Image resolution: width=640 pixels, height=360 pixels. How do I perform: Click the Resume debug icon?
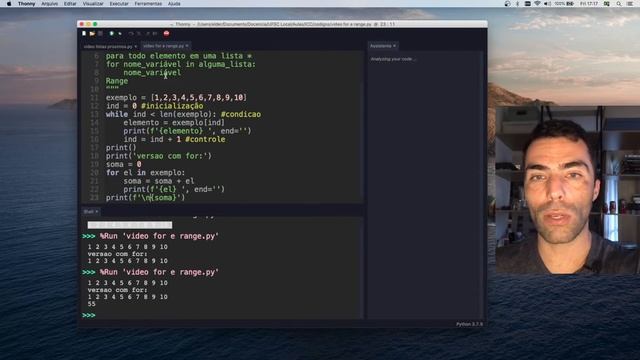tap(155, 33)
